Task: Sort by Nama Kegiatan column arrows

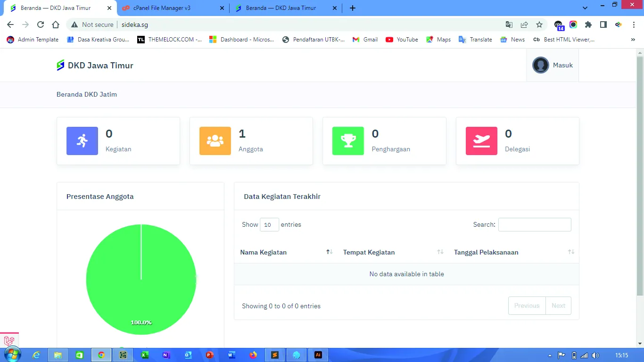Action: pyautogui.click(x=330, y=252)
